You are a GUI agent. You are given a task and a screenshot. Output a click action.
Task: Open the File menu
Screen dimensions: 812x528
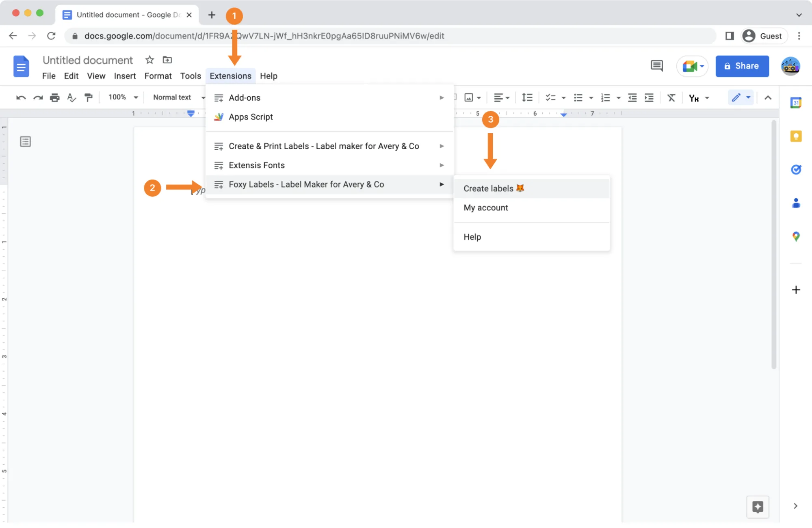(49, 76)
